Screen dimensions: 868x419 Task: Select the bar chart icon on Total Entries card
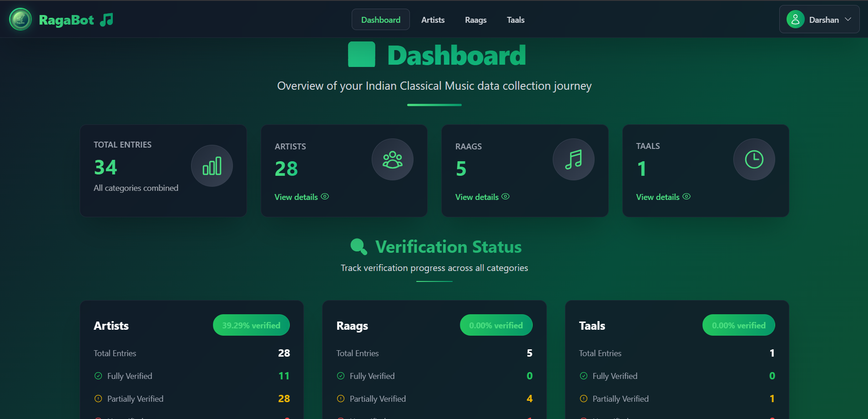(x=212, y=165)
